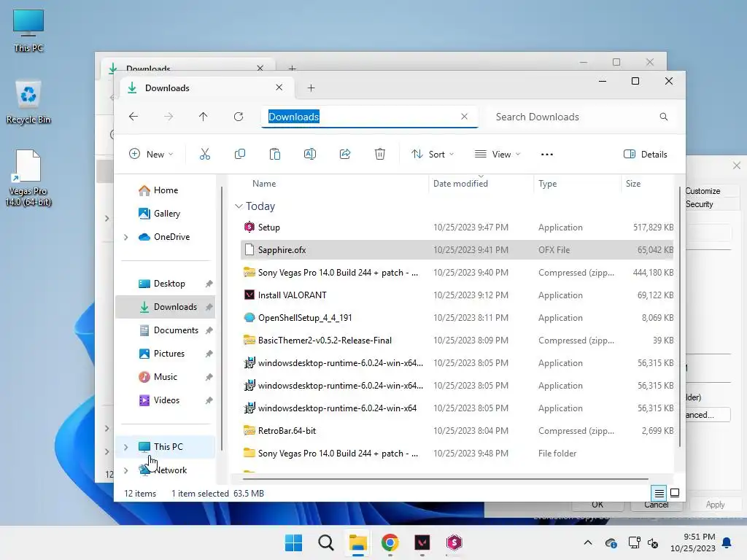Image resolution: width=747 pixels, height=560 pixels.
Task: Open the notifications bell icon
Action: [x=727, y=542]
